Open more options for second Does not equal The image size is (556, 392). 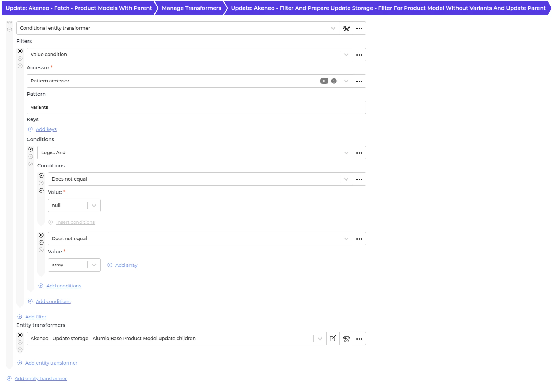359,239
